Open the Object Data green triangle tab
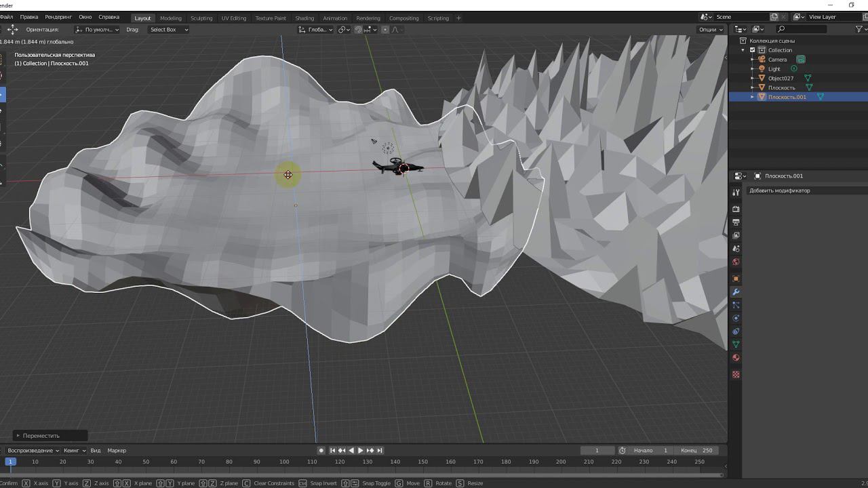The height and width of the screenshot is (488, 868). click(x=736, y=345)
